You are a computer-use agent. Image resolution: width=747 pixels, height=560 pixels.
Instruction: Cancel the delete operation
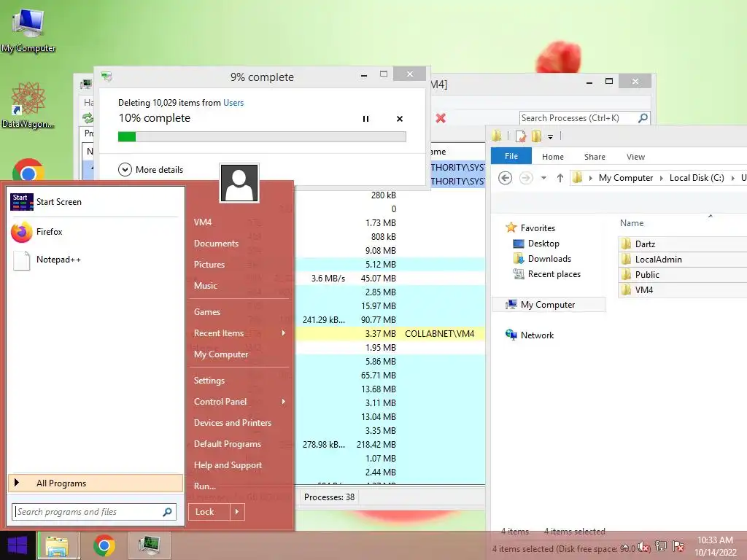[x=400, y=119]
